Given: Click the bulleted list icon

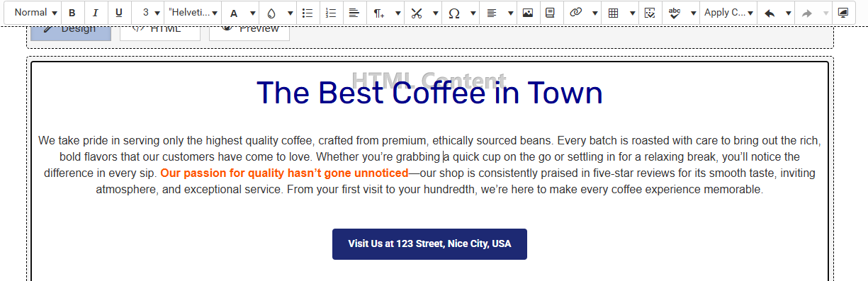Looking at the screenshot, I should [308, 13].
